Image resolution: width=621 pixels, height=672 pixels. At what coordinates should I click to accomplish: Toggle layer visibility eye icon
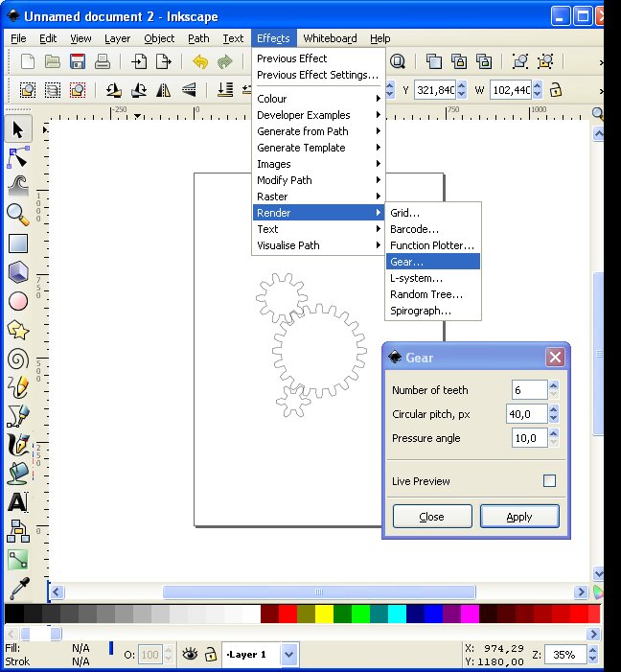tap(190, 654)
